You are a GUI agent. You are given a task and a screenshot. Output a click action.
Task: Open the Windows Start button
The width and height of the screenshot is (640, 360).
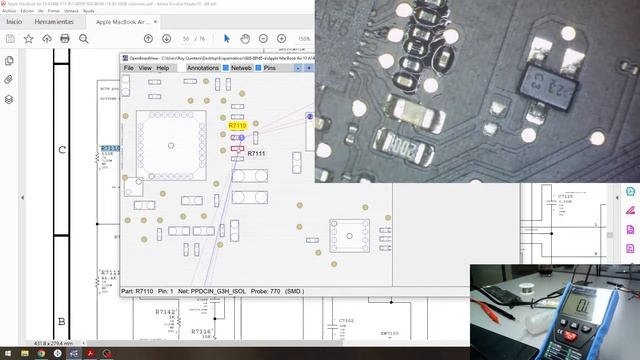coord(8,353)
